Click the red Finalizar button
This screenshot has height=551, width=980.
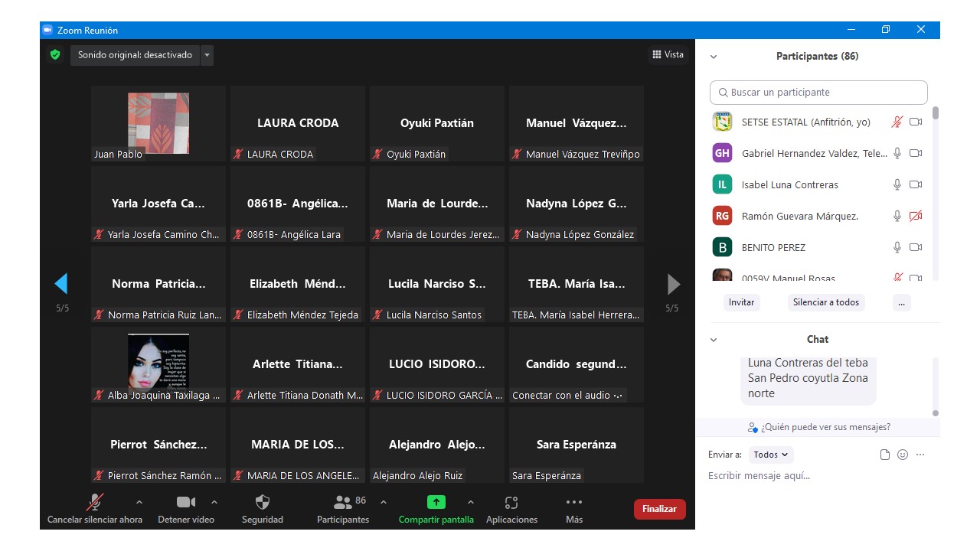click(659, 509)
